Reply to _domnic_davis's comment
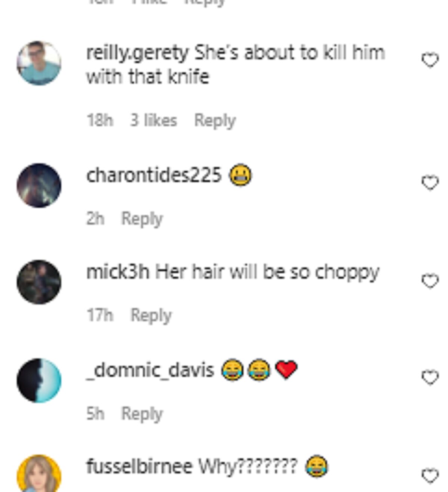Image resolution: width=448 pixels, height=492 pixels. click(x=142, y=414)
